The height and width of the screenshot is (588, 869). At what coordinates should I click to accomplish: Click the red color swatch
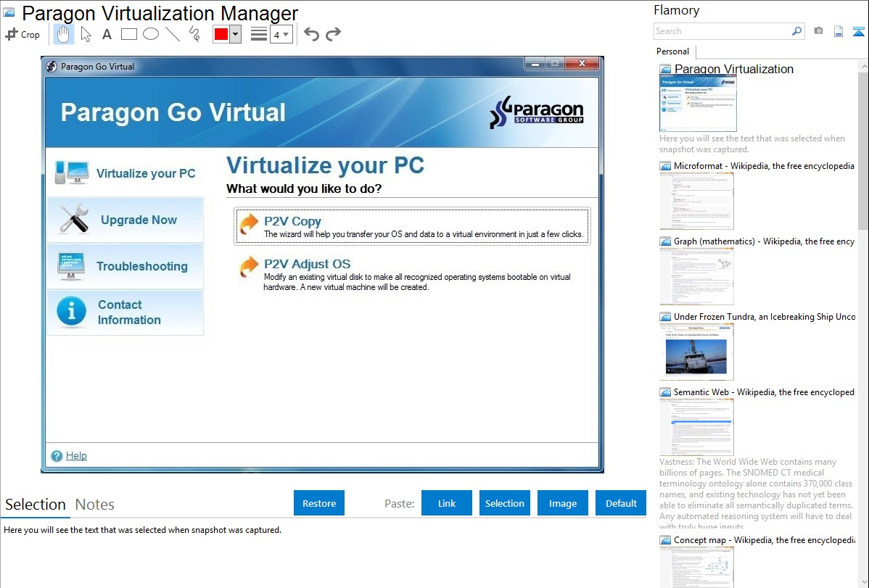click(221, 34)
